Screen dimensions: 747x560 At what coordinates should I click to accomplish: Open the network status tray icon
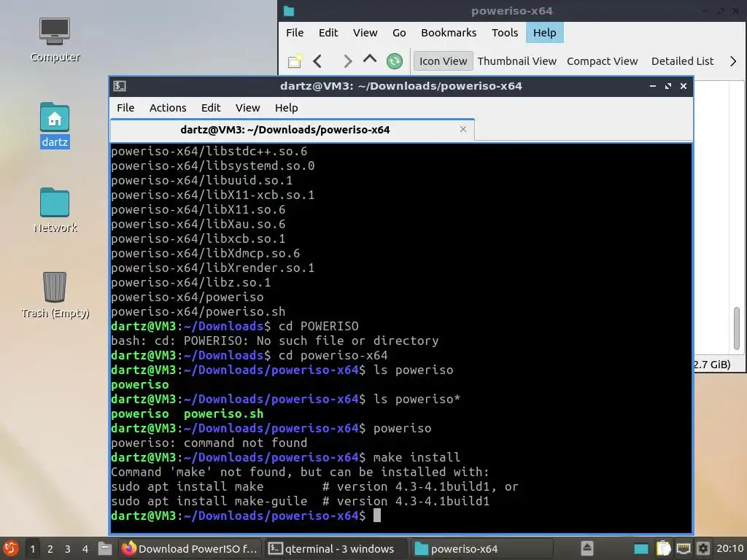pyautogui.click(x=683, y=548)
